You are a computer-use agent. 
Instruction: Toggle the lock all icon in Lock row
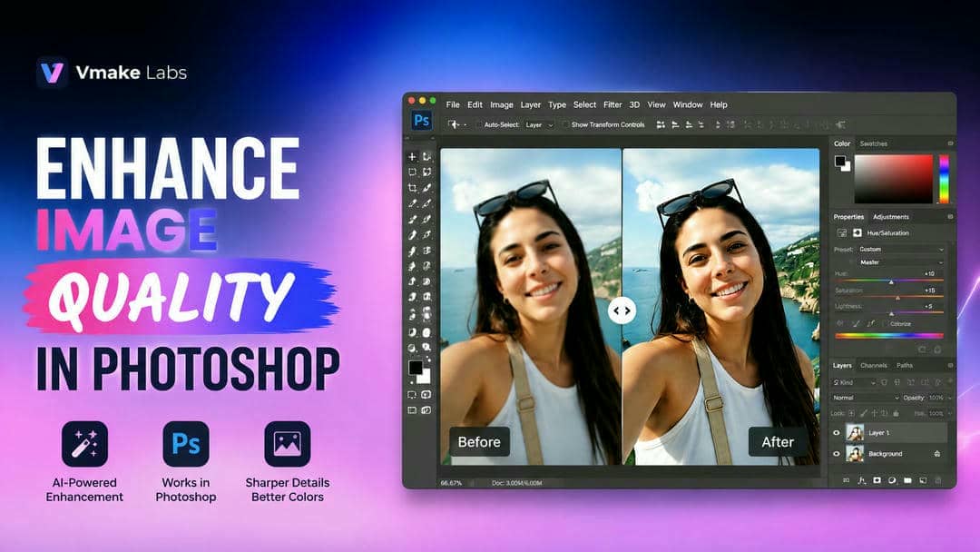[x=896, y=413]
